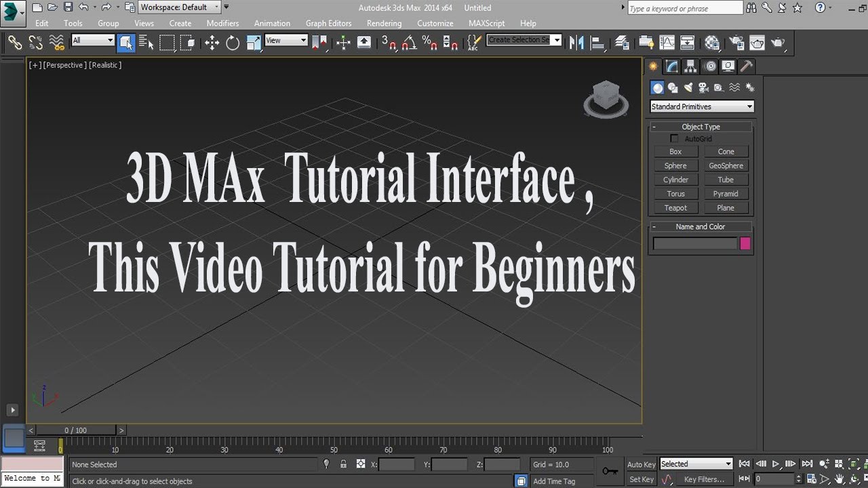Open the Selected key filter dropdown

pyautogui.click(x=696, y=464)
